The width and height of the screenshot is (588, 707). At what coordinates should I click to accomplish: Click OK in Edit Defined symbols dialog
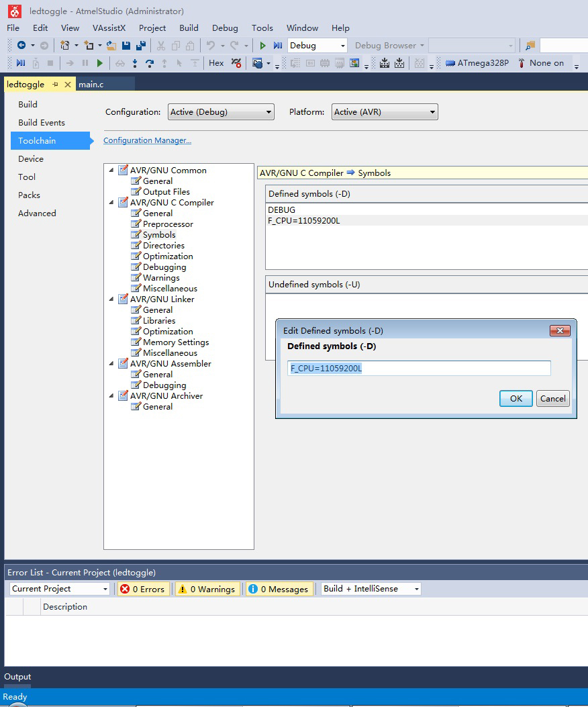[x=516, y=399]
